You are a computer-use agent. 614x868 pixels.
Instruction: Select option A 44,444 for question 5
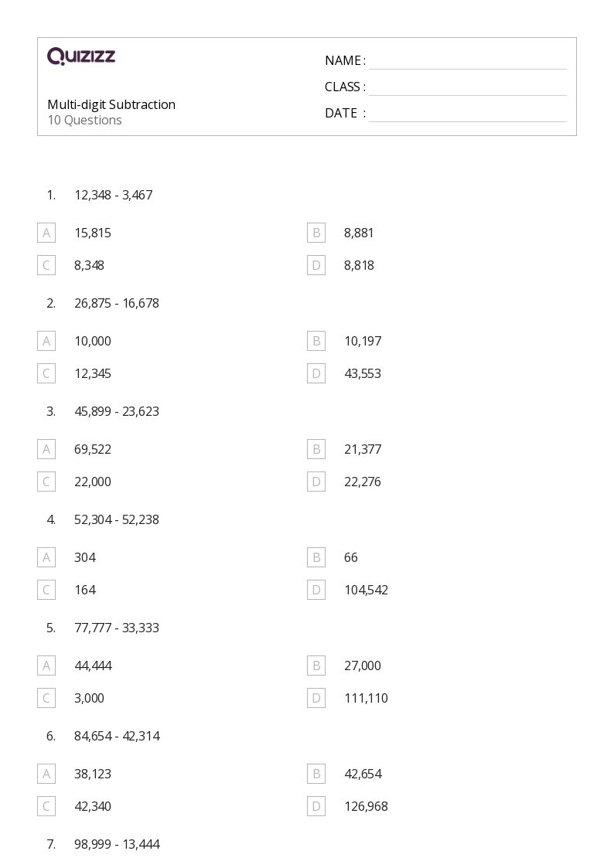click(46, 666)
